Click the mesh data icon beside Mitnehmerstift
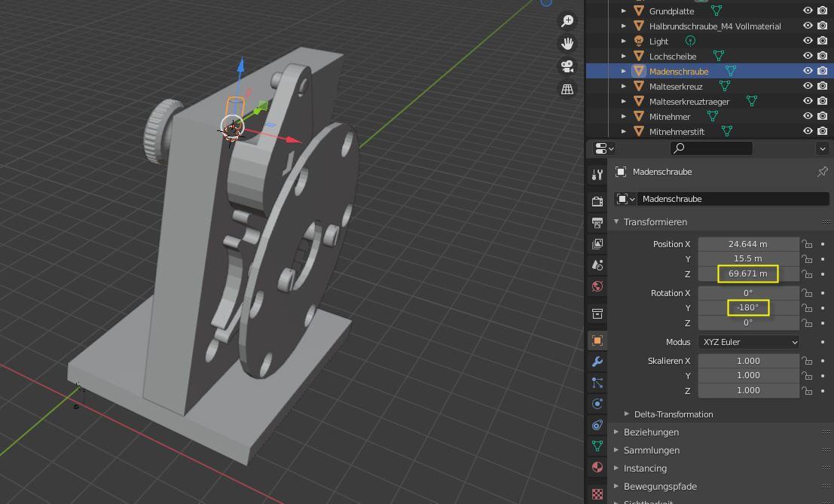The height and width of the screenshot is (504, 834). pos(726,131)
